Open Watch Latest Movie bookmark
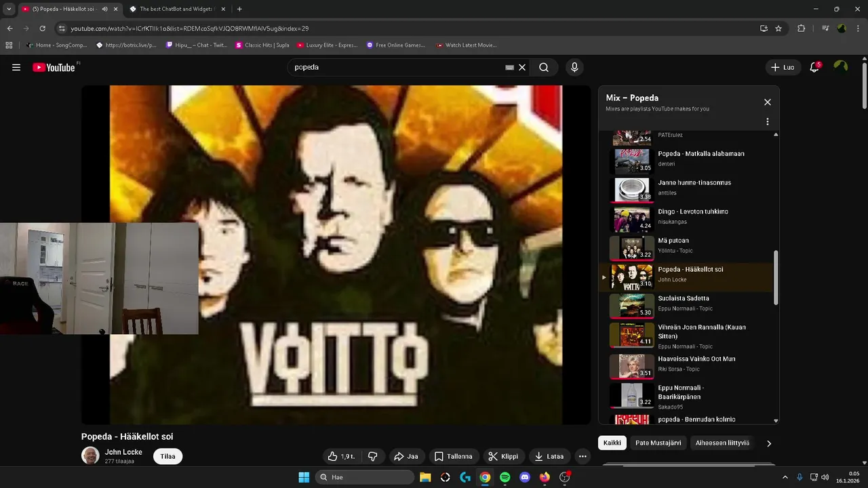Screen dimensions: 868x488 467,45
